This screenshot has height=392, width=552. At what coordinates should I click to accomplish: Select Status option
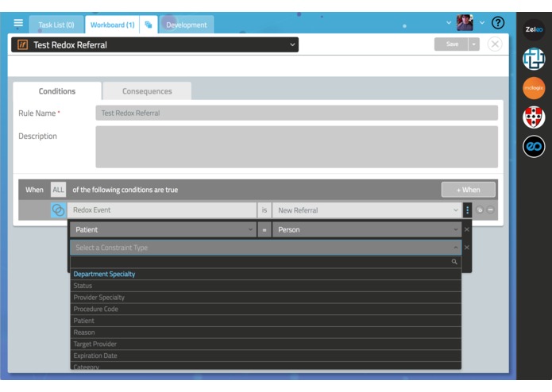pyautogui.click(x=265, y=286)
